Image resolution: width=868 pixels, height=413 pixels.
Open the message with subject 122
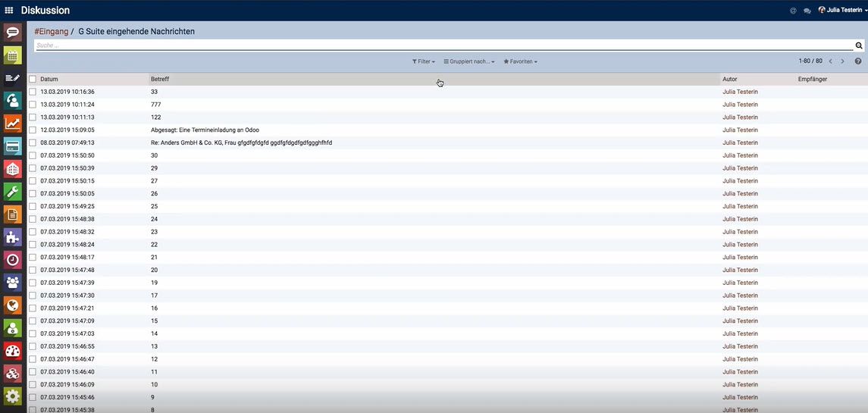[x=155, y=117]
